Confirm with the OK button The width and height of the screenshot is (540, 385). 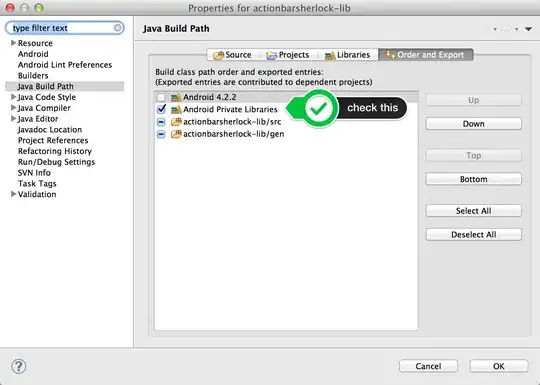tap(498, 366)
